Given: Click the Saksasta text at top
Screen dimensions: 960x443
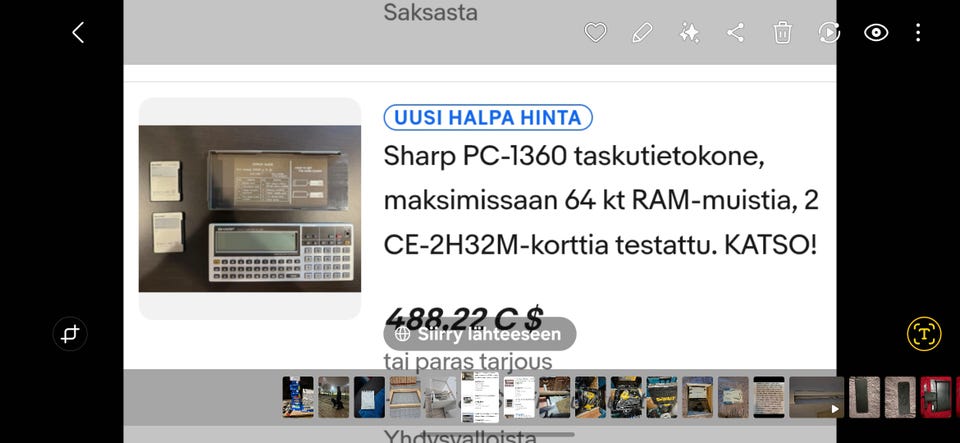Looking at the screenshot, I should [x=430, y=12].
